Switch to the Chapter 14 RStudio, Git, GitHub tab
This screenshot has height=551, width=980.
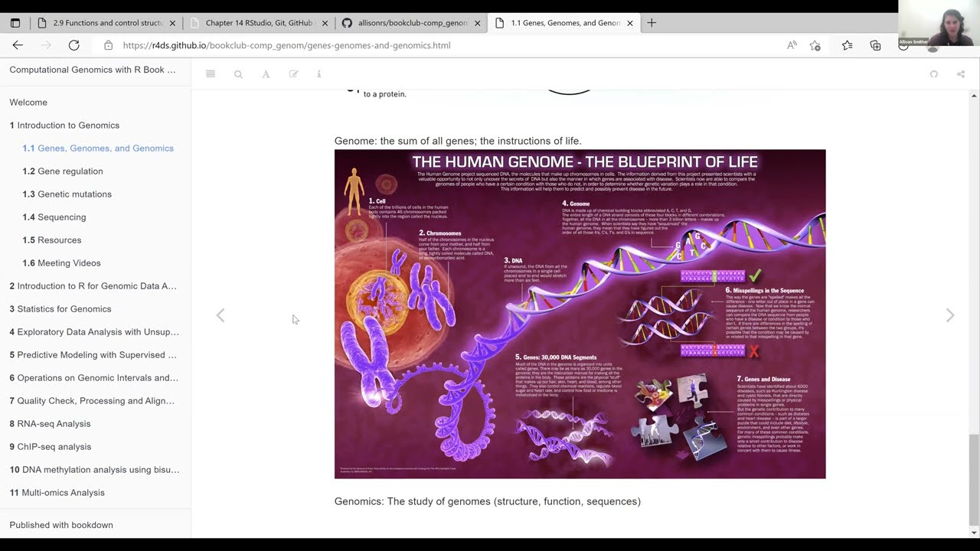pos(258,23)
